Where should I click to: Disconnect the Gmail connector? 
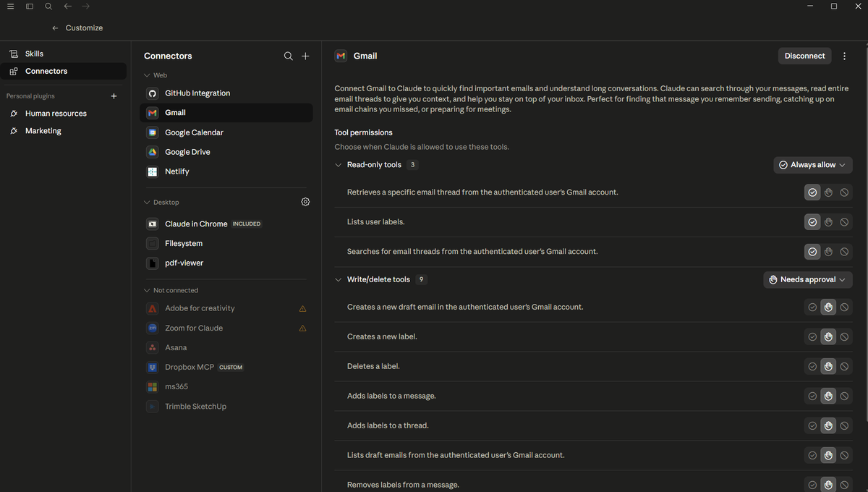coord(804,56)
